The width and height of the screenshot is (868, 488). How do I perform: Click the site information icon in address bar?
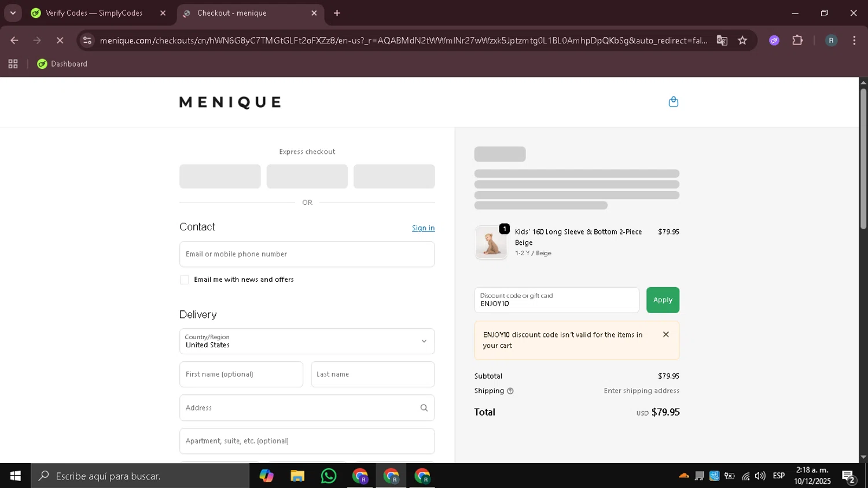click(x=87, y=41)
